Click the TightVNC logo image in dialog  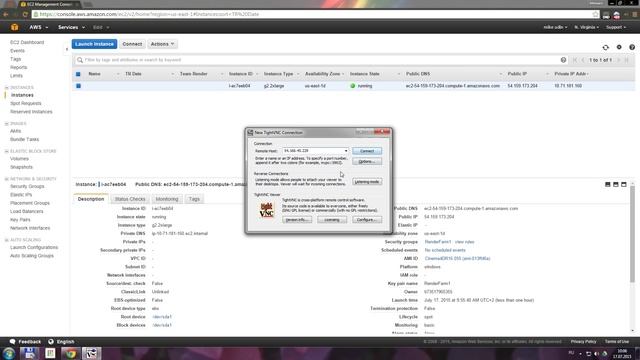(267, 210)
